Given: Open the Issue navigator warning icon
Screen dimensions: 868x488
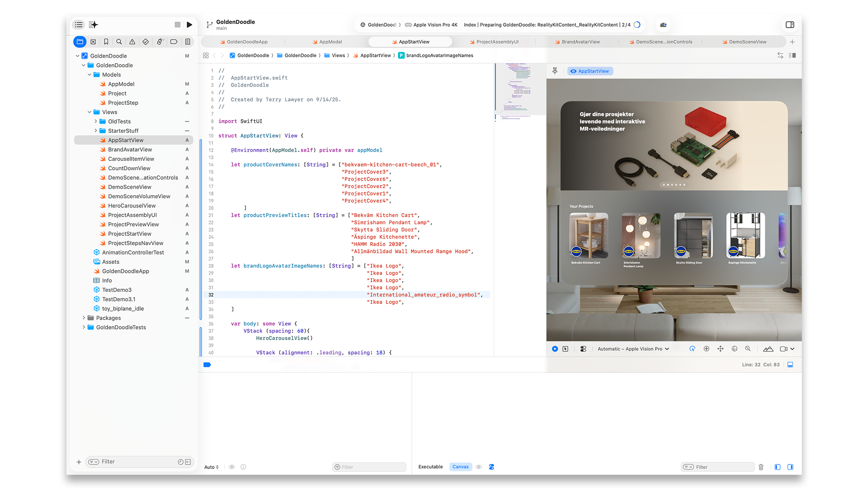Looking at the screenshot, I should 132,42.
